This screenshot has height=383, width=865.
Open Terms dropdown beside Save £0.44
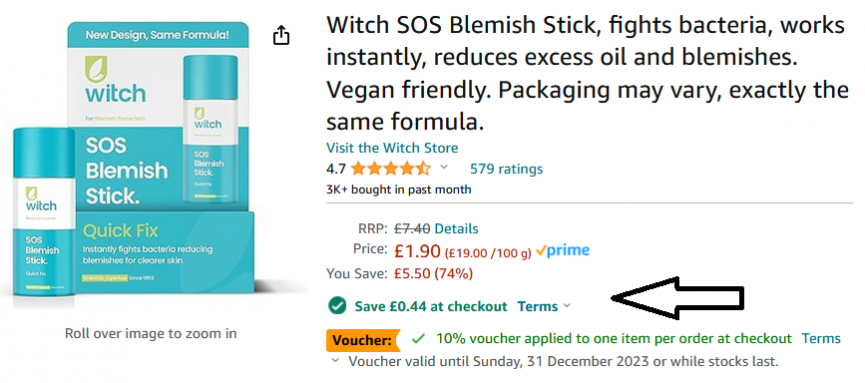[x=543, y=306]
